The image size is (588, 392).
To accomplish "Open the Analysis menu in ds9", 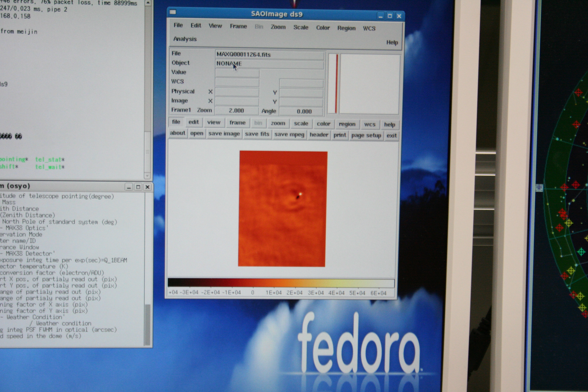I will [185, 39].
